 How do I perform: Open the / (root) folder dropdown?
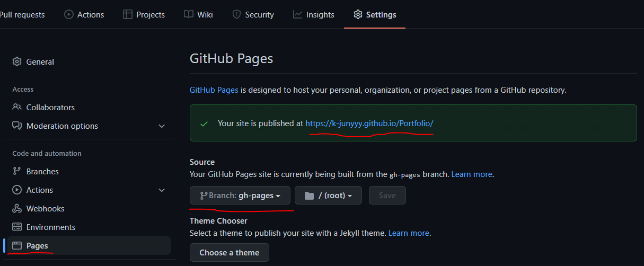coord(328,196)
